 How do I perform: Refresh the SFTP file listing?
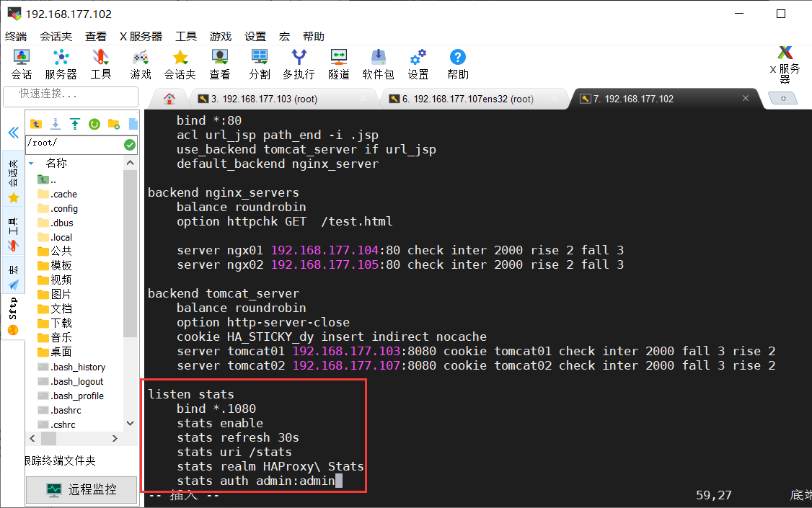coord(94,124)
